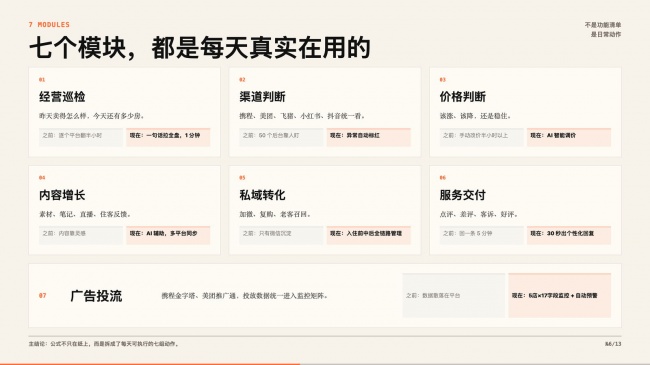Select the '服务交付' module heading
The height and width of the screenshot is (365, 650).
pyautogui.click(x=463, y=195)
